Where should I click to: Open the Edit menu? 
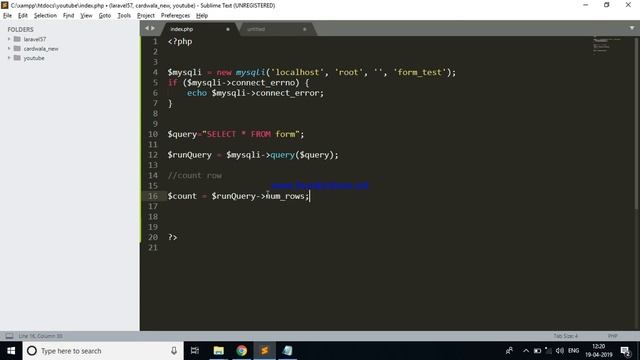point(22,16)
